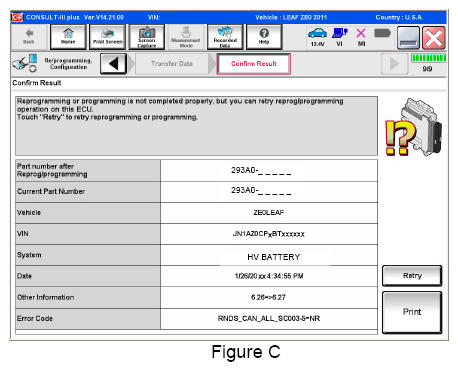Select the Confirm Result step
This screenshot has height=371, width=458.
(254, 64)
